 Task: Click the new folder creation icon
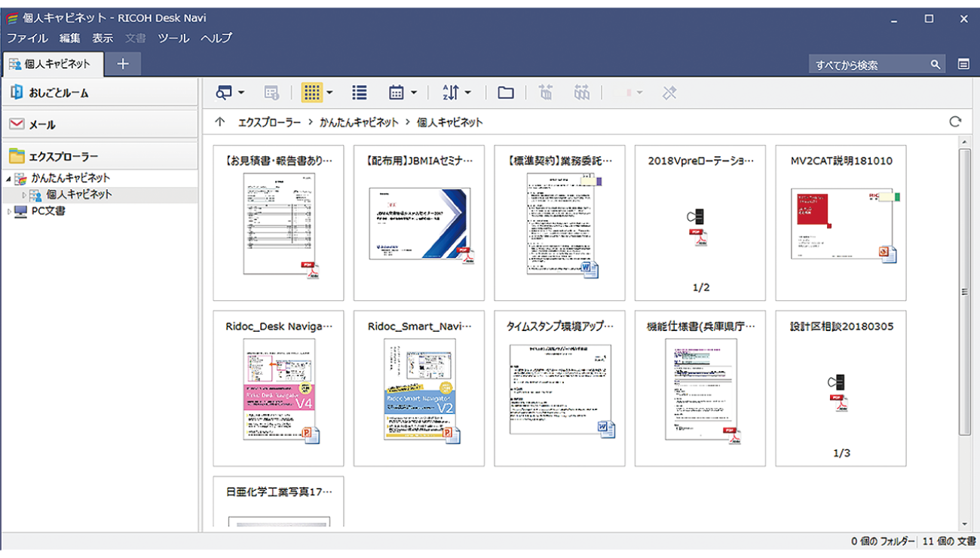[505, 92]
